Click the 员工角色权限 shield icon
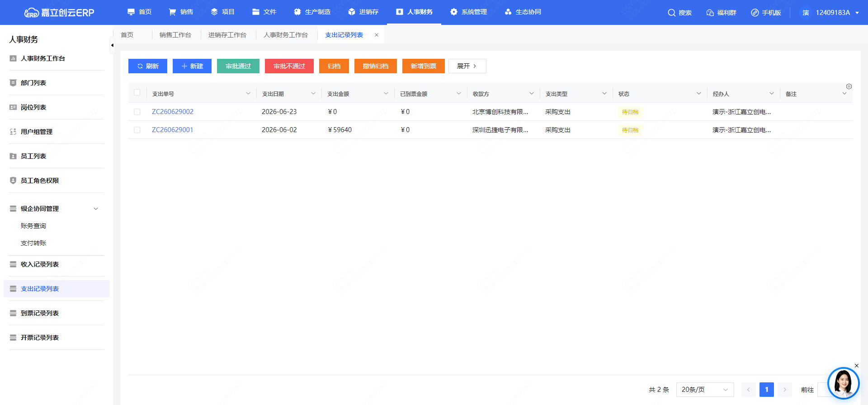Image resolution: width=868 pixels, height=405 pixels. point(13,181)
